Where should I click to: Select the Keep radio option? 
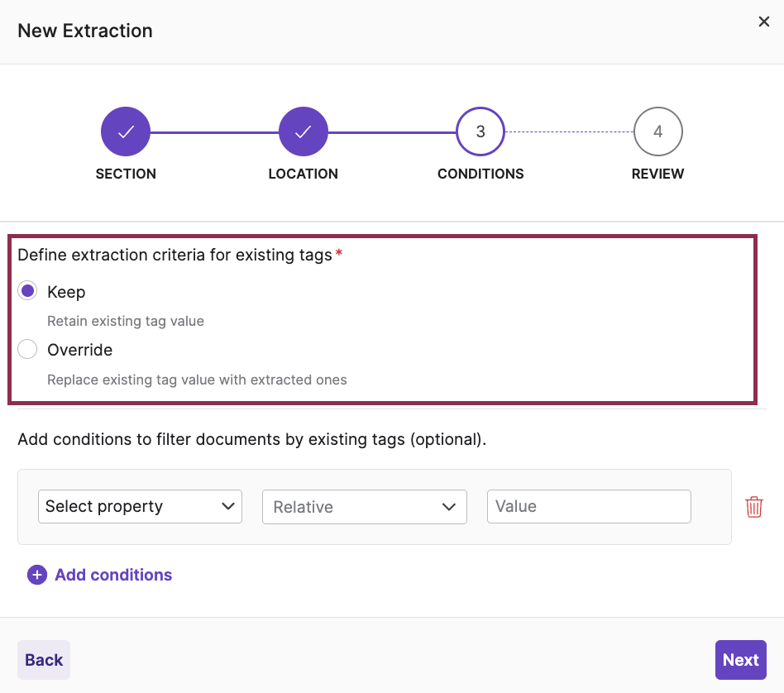[27, 290]
